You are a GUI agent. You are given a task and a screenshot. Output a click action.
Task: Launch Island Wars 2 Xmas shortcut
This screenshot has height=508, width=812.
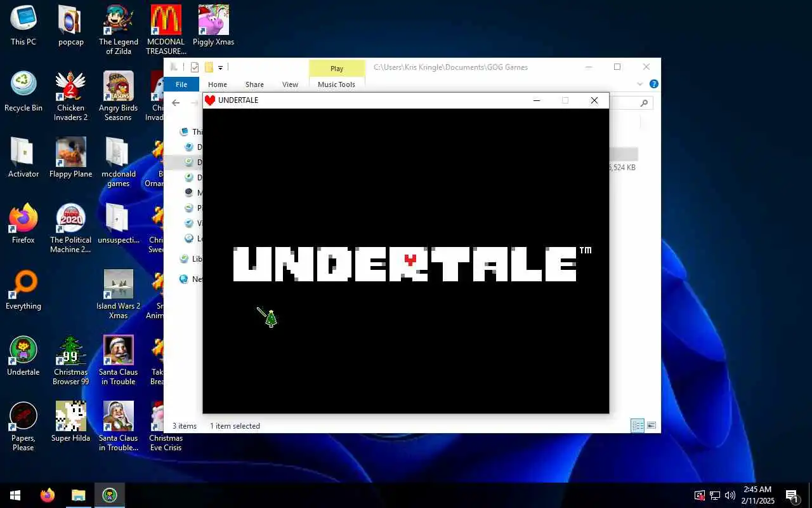click(x=118, y=295)
